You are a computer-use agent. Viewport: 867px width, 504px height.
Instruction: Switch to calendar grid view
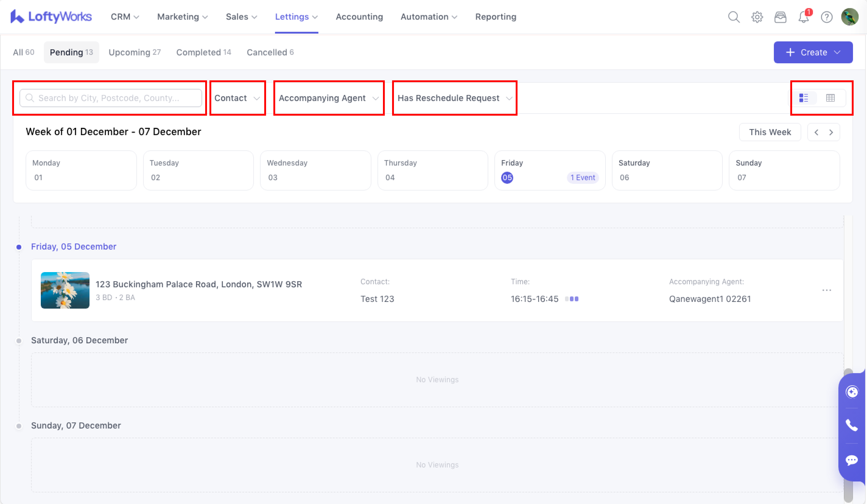pyautogui.click(x=830, y=98)
